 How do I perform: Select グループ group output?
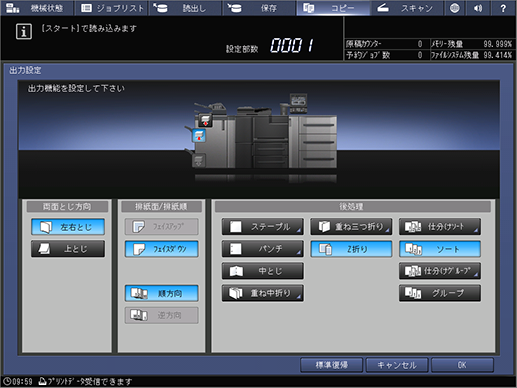point(440,293)
